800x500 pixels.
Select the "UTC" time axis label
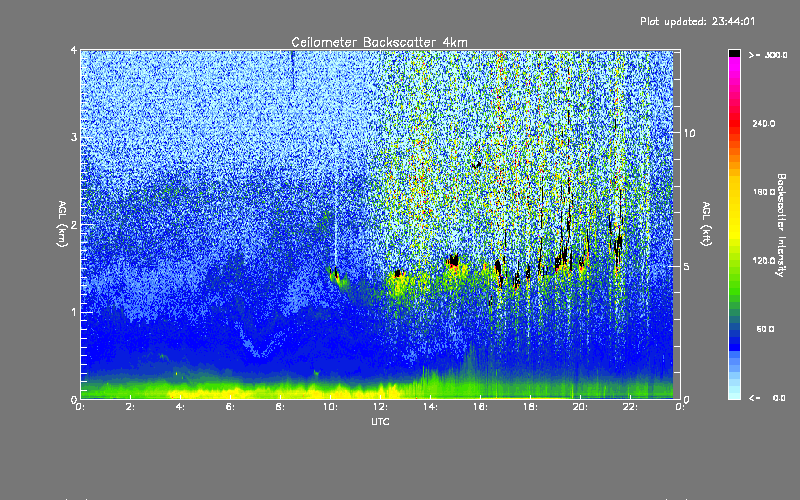(380, 421)
